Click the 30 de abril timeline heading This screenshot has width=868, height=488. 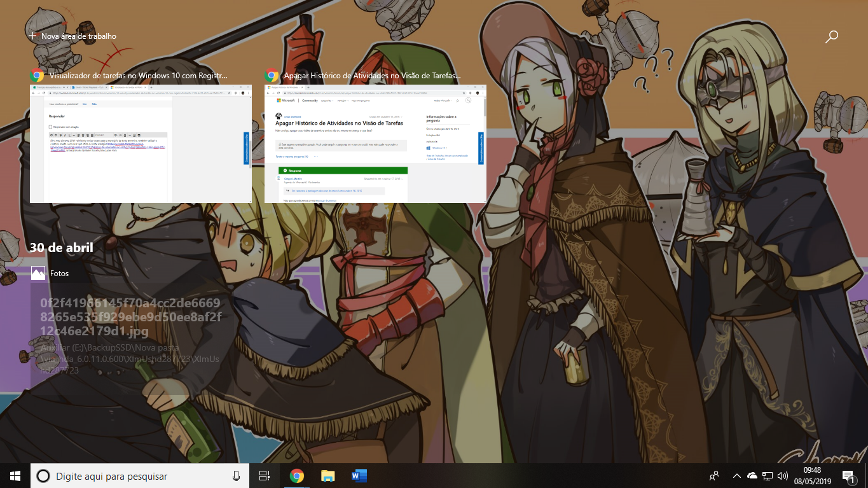[x=61, y=247]
